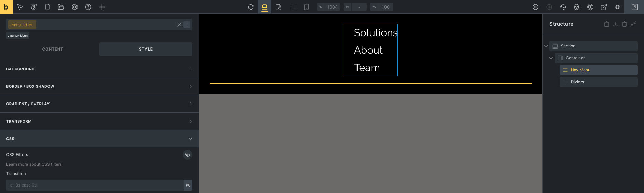Click the About menu item on canvas
The height and width of the screenshot is (193, 644).
click(368, 50)
